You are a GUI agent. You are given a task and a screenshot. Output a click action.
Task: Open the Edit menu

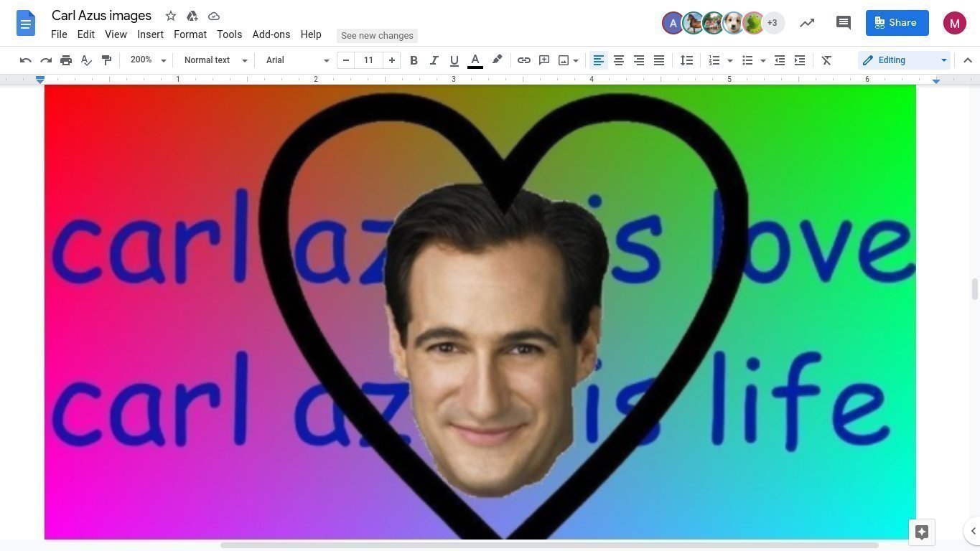(86, 34)
